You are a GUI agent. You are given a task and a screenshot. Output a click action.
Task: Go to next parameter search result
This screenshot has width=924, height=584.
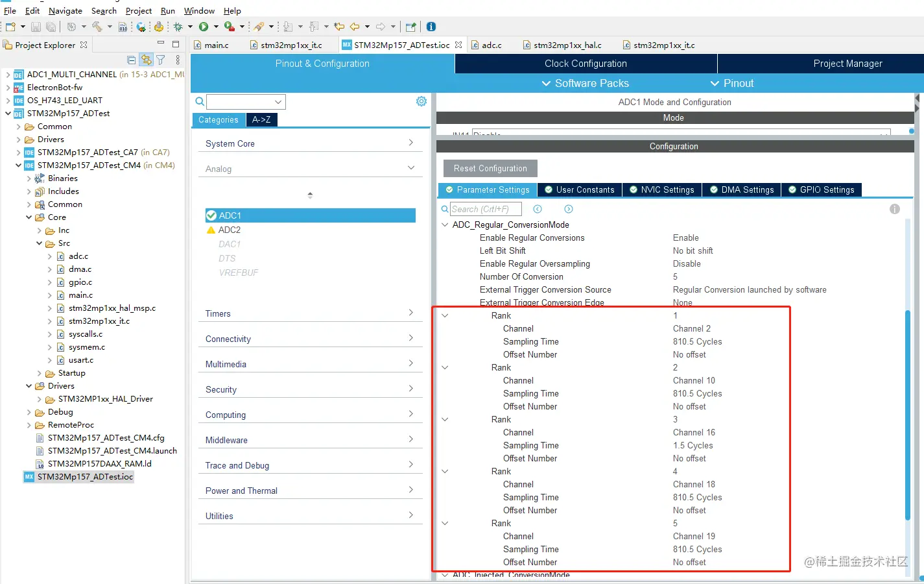pyautogui.click(x=569, y=209)
